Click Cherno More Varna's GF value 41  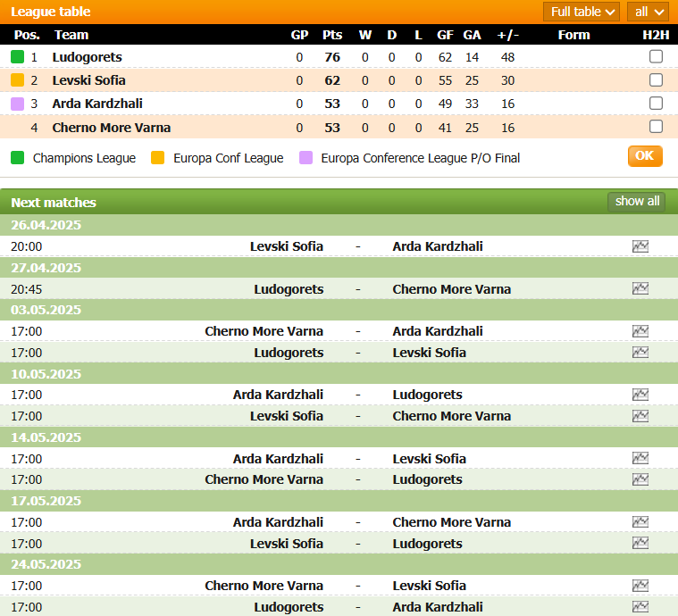tap(445, 128)
